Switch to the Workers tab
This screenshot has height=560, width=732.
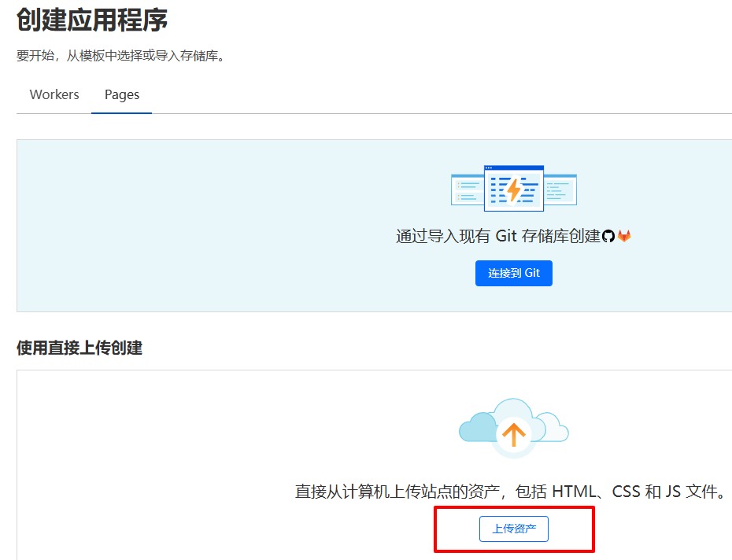54,94
